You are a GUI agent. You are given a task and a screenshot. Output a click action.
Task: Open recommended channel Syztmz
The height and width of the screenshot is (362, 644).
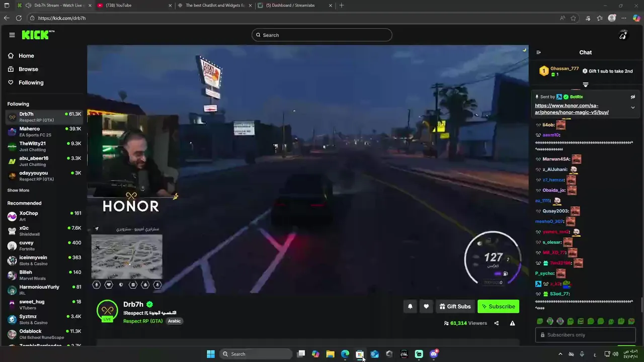coord(44,319)
